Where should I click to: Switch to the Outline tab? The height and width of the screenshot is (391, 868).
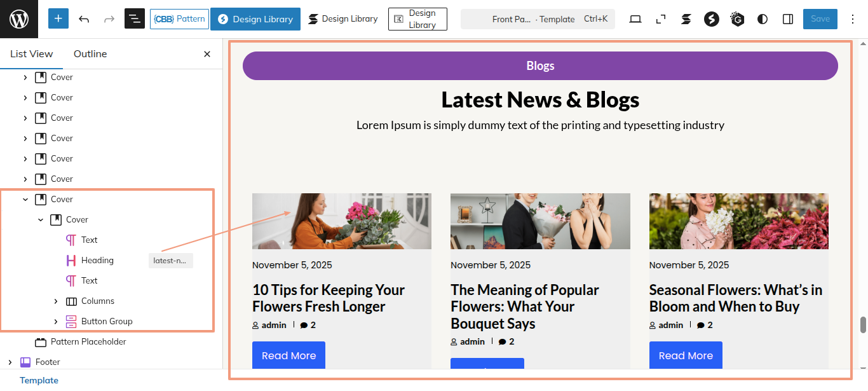(90, 54)
